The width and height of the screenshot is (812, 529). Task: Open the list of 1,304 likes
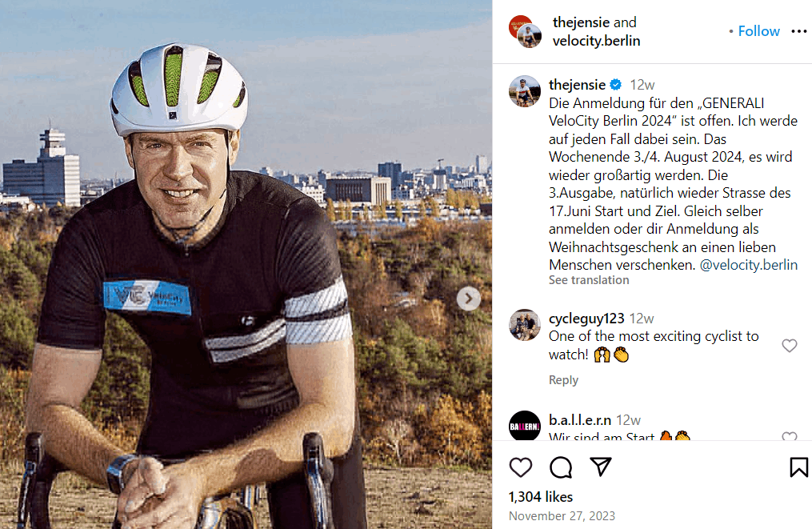(x=541, y=496)
